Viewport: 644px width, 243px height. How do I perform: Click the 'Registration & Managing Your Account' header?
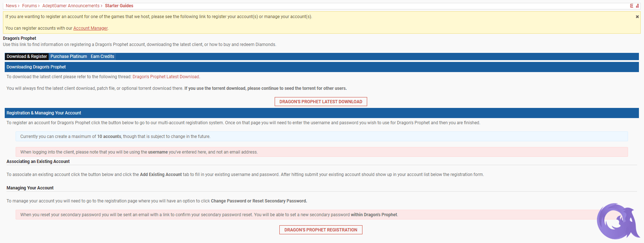[321, 113]
